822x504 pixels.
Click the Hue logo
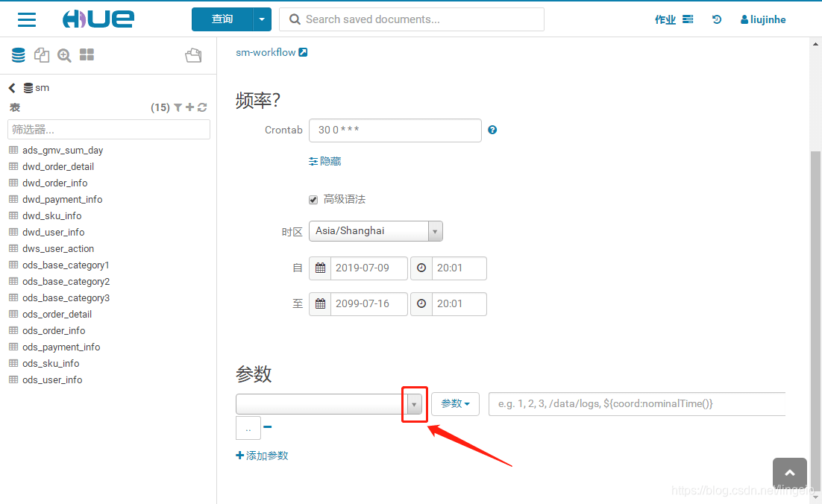coord(98,19)
